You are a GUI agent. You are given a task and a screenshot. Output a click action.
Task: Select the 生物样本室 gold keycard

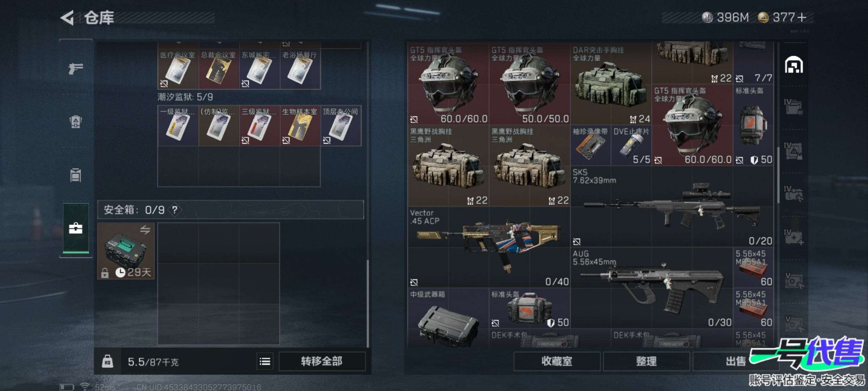pos(300,126)
